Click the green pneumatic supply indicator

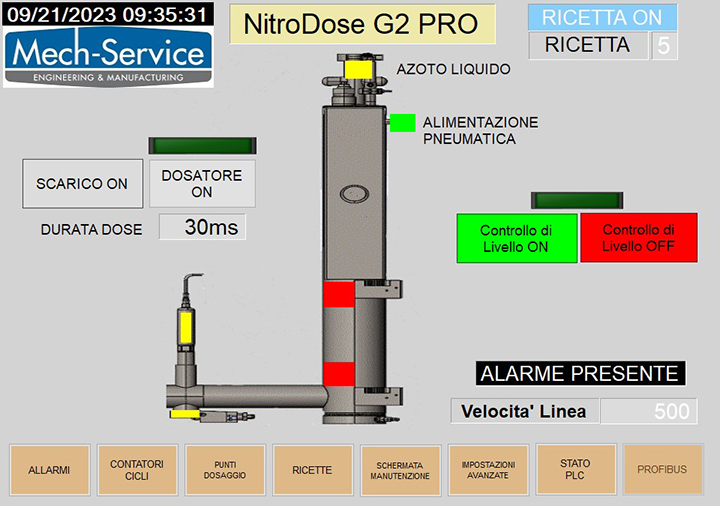[402, 123]
